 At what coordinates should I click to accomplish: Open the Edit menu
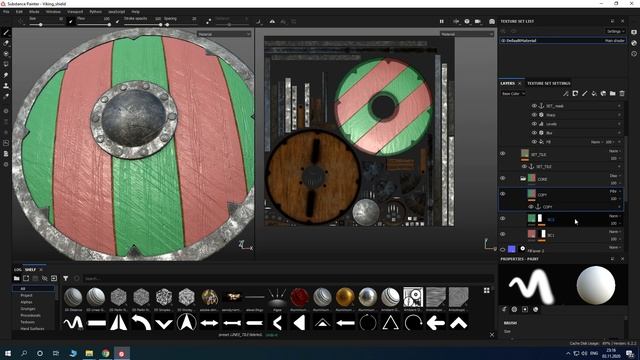[19, 12]
